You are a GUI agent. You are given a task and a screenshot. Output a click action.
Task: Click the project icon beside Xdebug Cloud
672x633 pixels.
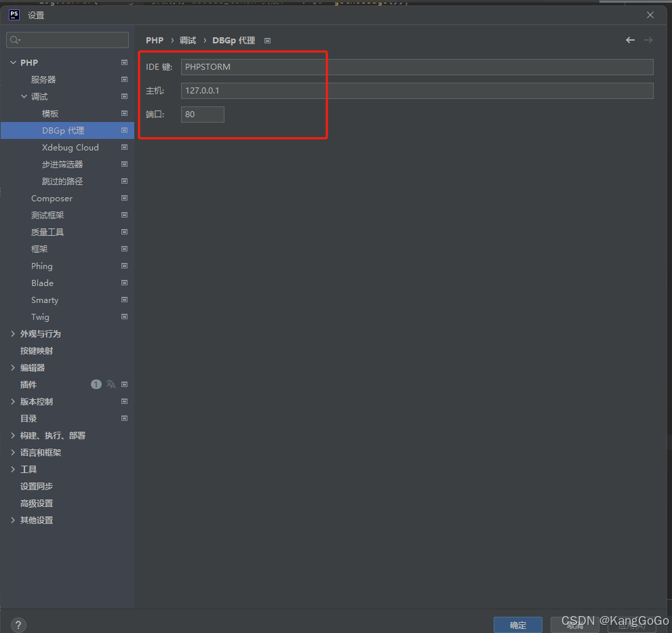tap(124, 147)
